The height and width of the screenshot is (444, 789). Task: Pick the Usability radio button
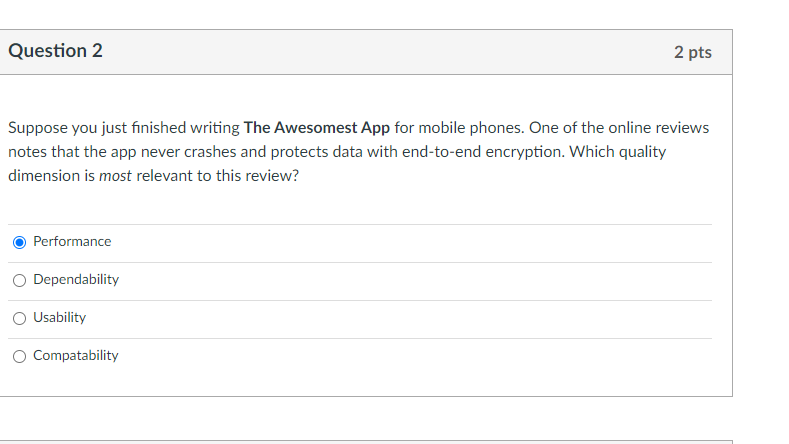20,318
